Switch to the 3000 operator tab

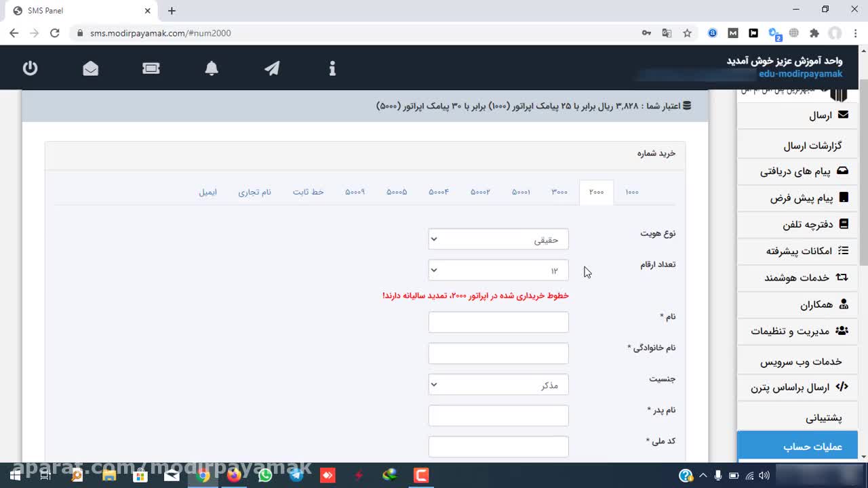[x=559, y=192]
